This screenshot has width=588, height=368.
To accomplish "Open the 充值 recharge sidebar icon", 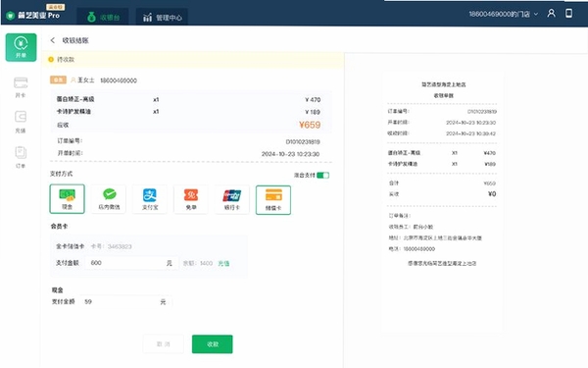I will pos(21,123).
